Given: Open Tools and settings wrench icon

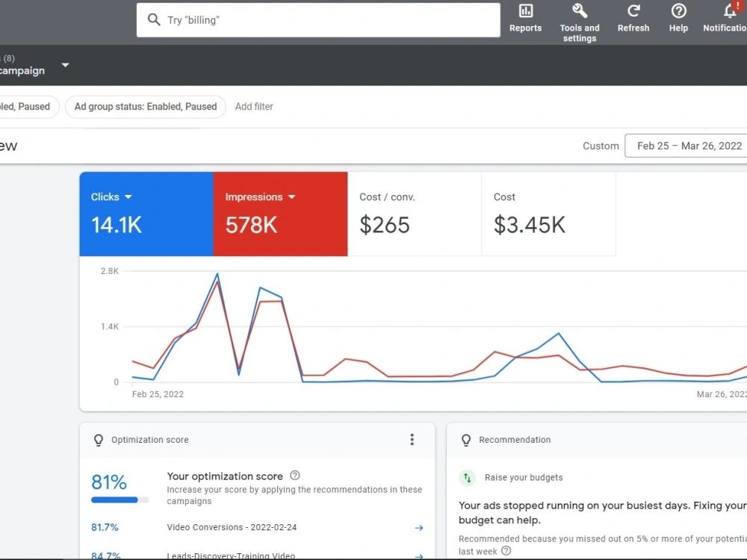Looking at the screenshot, I should (580, 11).
